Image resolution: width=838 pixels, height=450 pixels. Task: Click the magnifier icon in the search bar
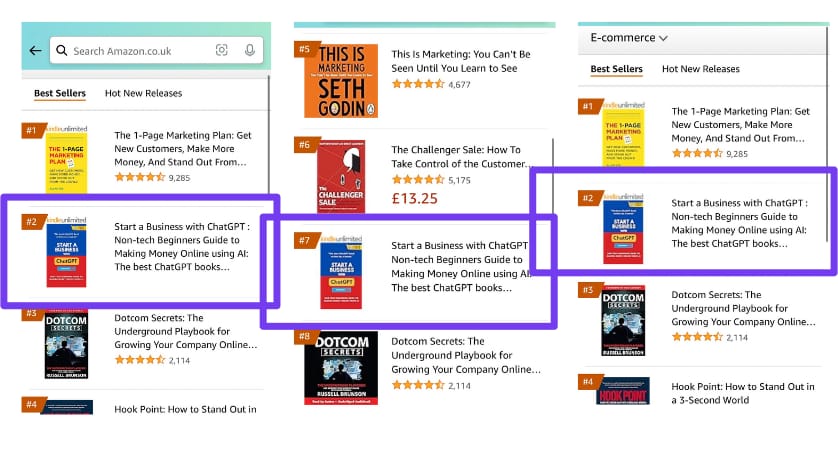click(x=62, y=51)
